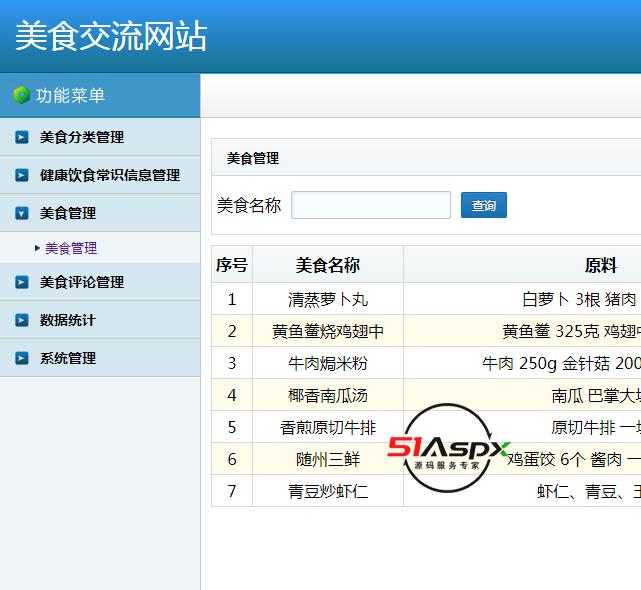Screen dimensions: 641x590
Task: Select the 清蒸萝卜丸 table cell
Action: point(328,299)
